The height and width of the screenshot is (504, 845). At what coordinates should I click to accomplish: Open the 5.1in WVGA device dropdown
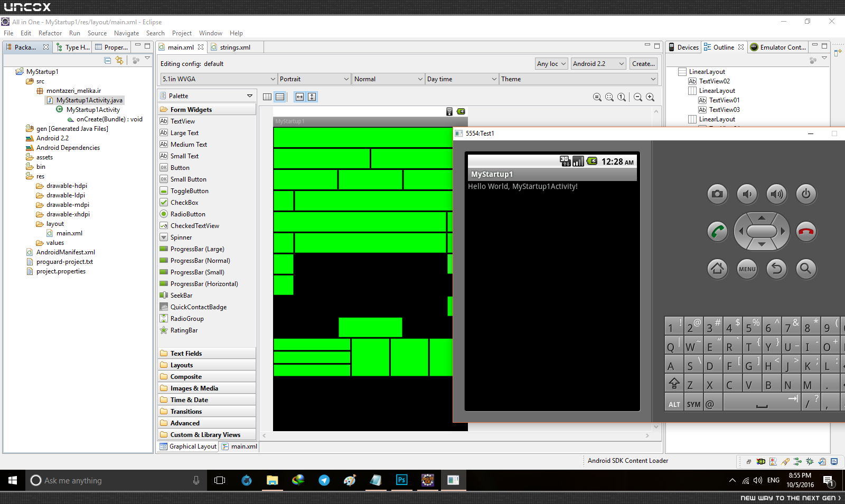coord(219,79)
